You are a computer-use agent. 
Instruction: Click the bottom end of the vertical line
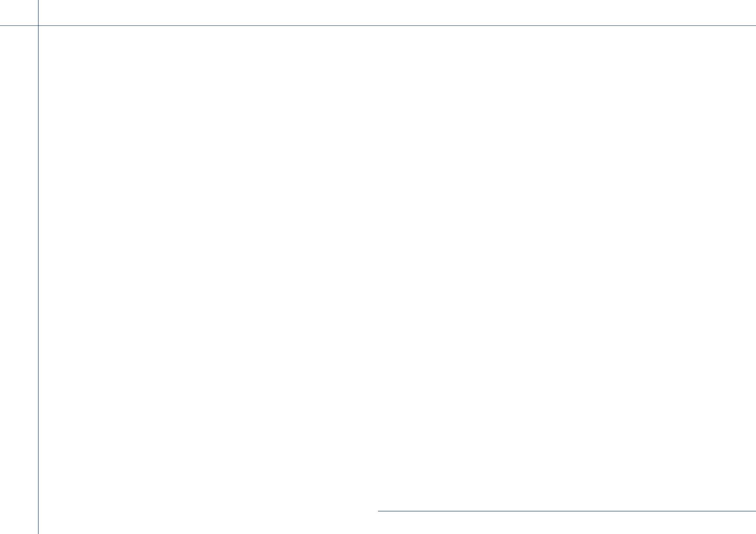(x=38, y=532)
